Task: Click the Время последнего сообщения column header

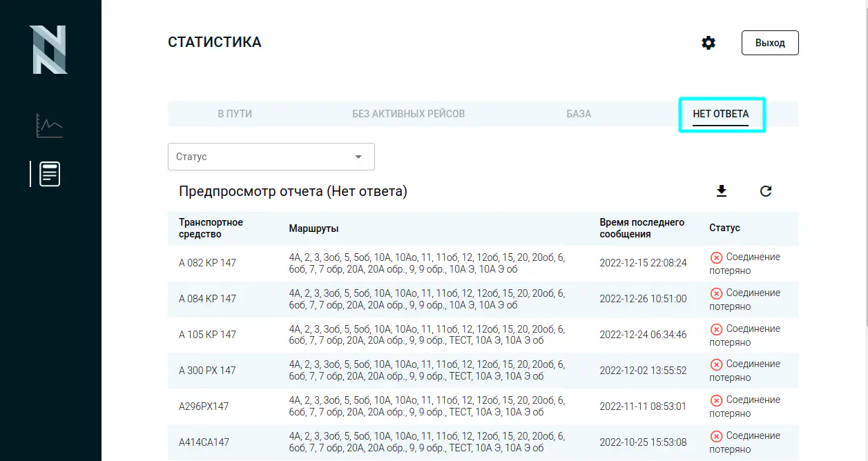Action: coord(642,228)
